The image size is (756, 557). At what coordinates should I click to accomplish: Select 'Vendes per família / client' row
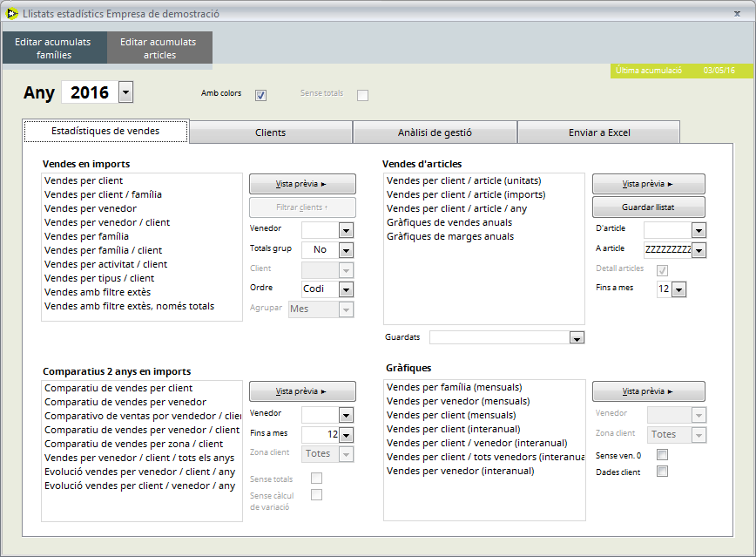coord(142,250)
